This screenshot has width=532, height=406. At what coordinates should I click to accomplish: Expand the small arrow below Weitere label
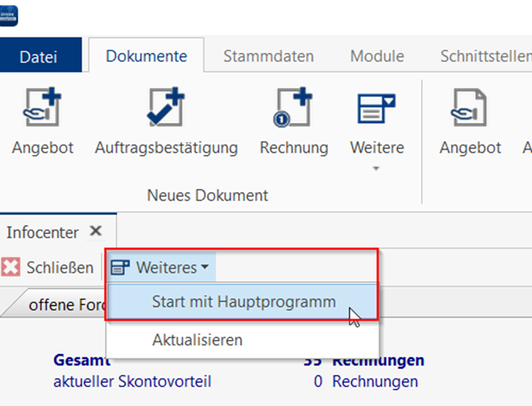tap(377, 168)
